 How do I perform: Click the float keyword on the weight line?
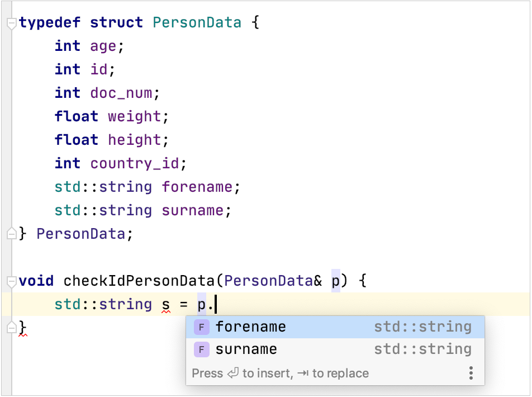tap(76, 116)
